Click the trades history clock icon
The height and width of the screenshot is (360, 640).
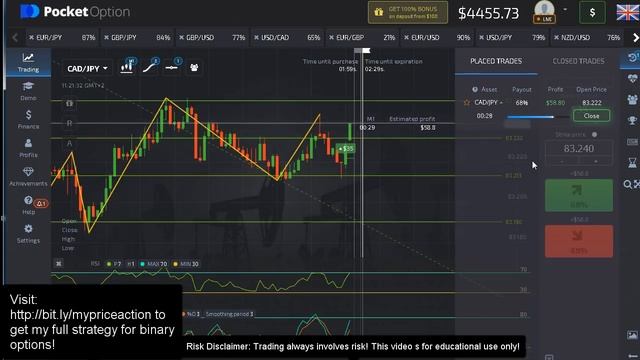point(632,58)
